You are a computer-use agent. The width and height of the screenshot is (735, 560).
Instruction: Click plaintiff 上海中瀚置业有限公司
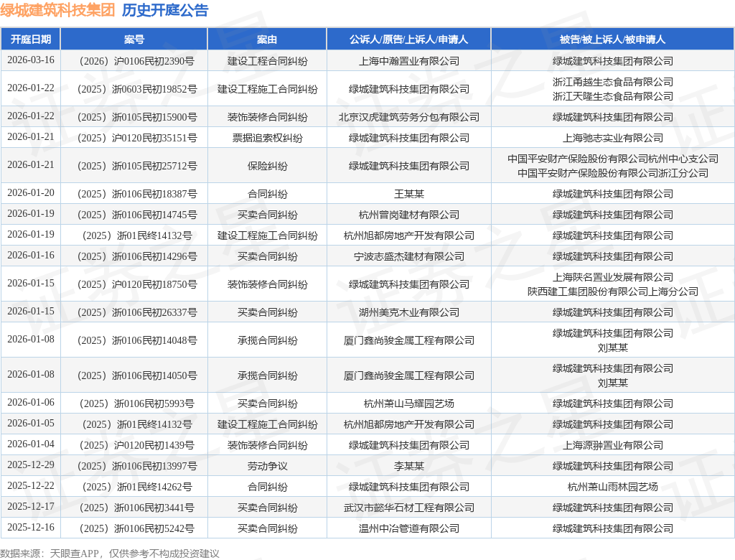(408, 61)
